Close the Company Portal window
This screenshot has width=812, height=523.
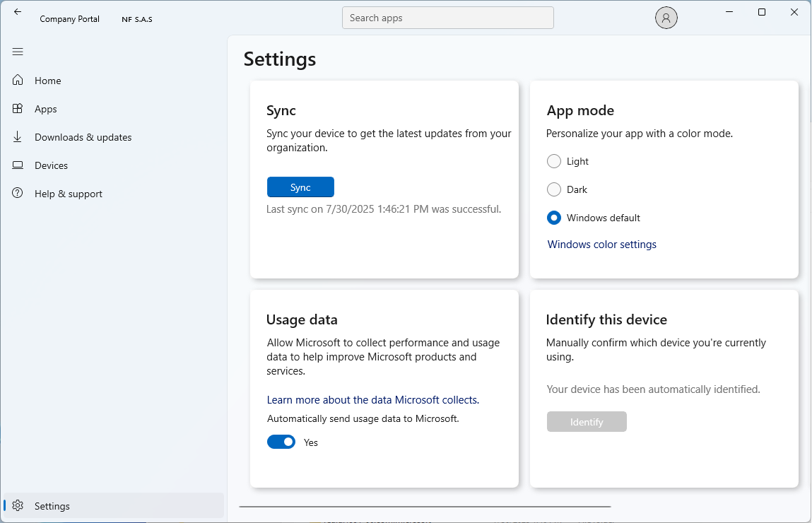[x=794, y=12]
